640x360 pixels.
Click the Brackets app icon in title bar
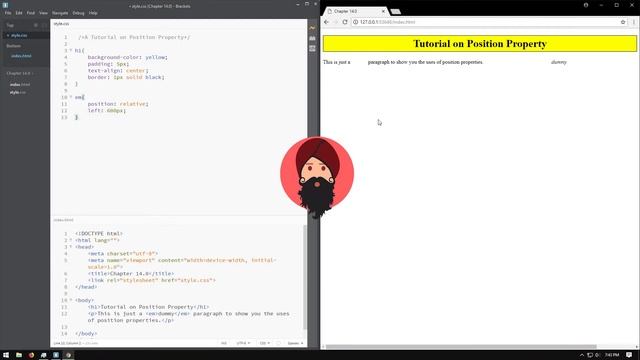pos(5,5)
